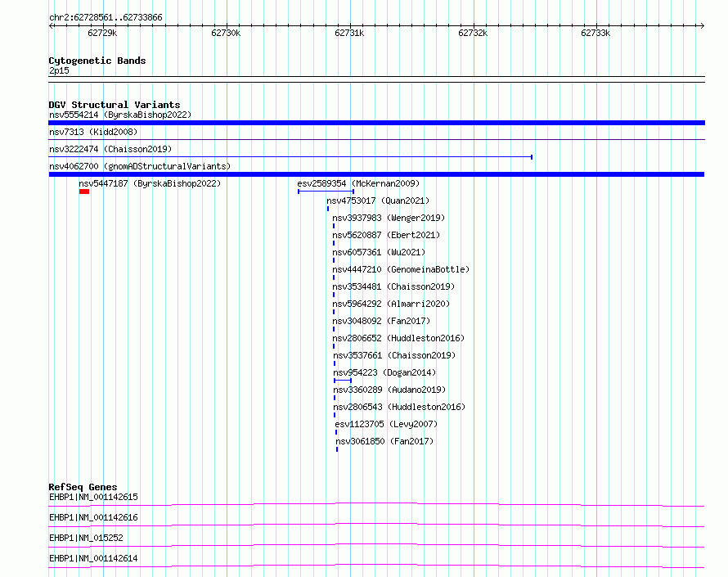728x577 pixels.
Task: Open esv2589354 (McKernan2009) variant label
Action: tap(358, 183)
